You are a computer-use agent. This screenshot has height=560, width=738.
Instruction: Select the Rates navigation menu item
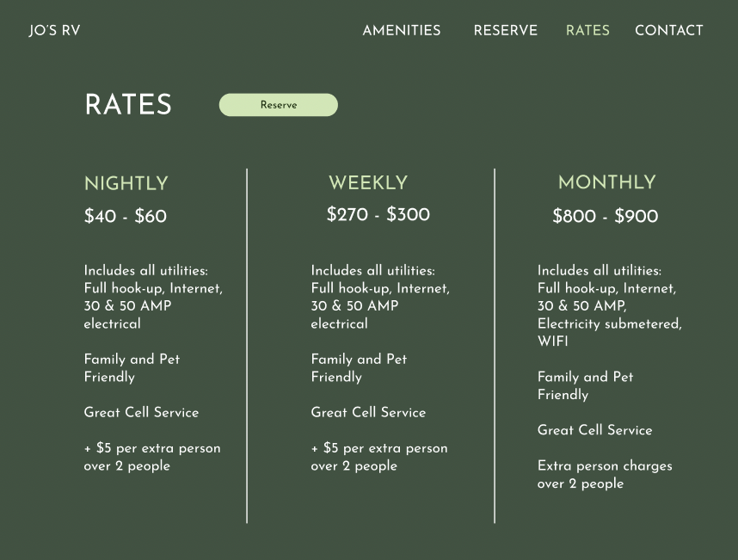click(587, 31)
